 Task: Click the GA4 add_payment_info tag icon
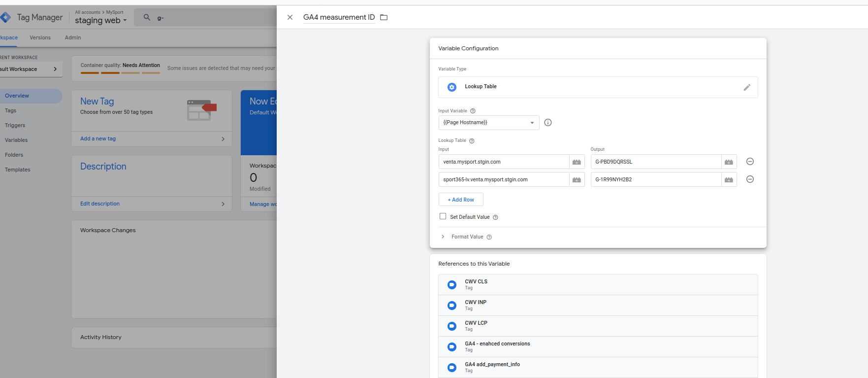tap(451, 368)
